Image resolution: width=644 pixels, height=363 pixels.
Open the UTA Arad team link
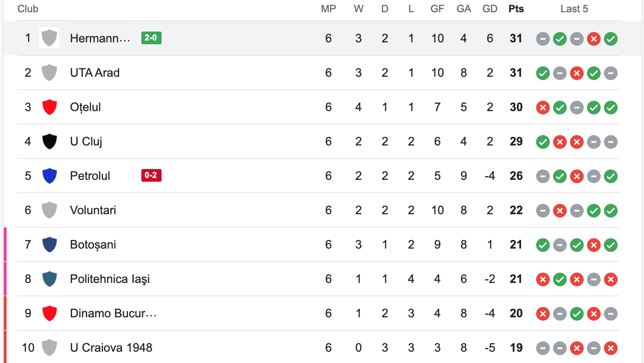[95, 73]
